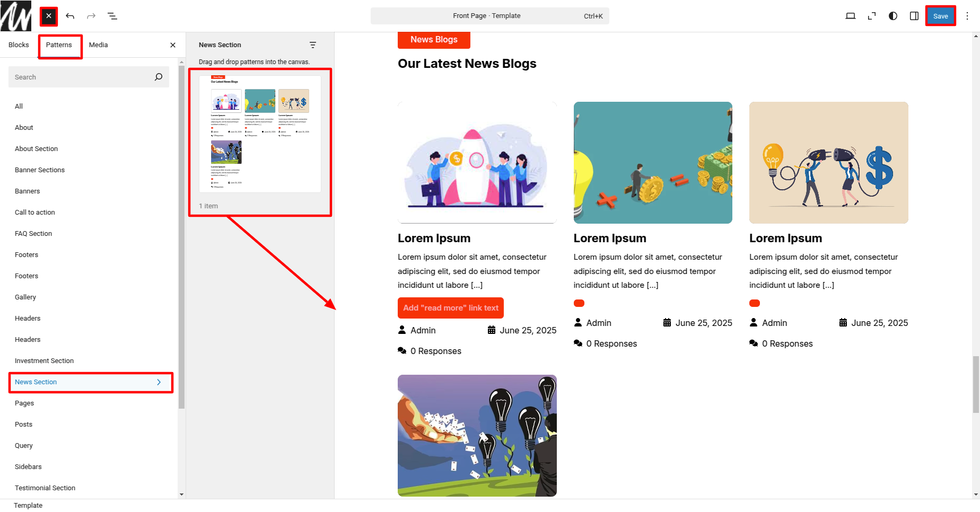The height and width of the screenshot is (512, 980).
Task: Open the desktop view preview icon
Action: click(850, 16)
